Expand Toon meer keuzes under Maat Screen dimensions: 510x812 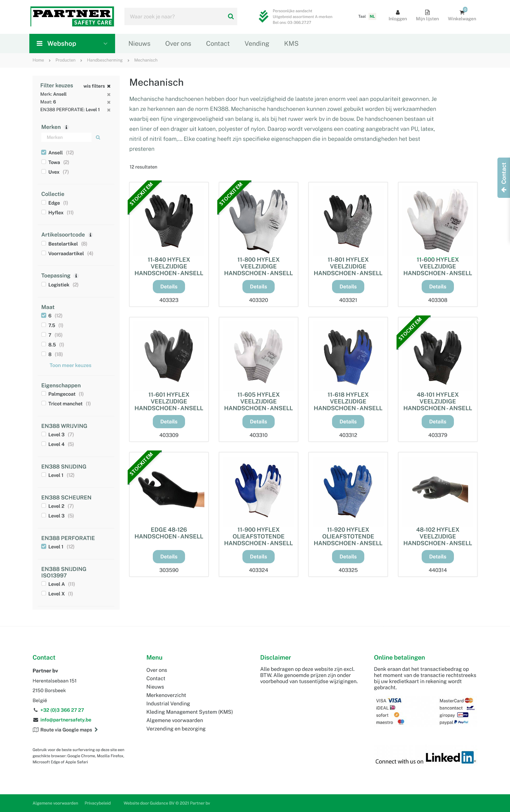point(71,365)
